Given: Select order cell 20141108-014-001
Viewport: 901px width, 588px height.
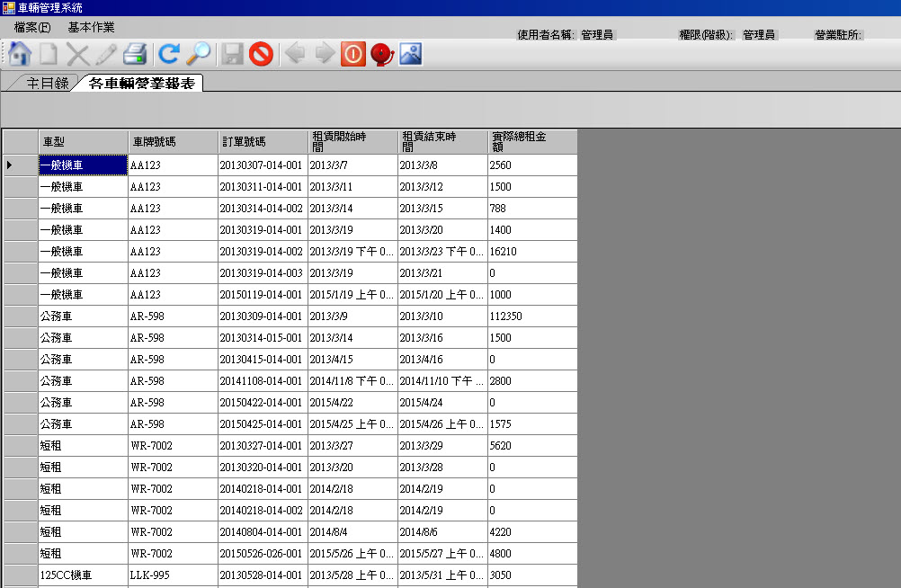Looking at the screenshot, I should tap(263, 380).
